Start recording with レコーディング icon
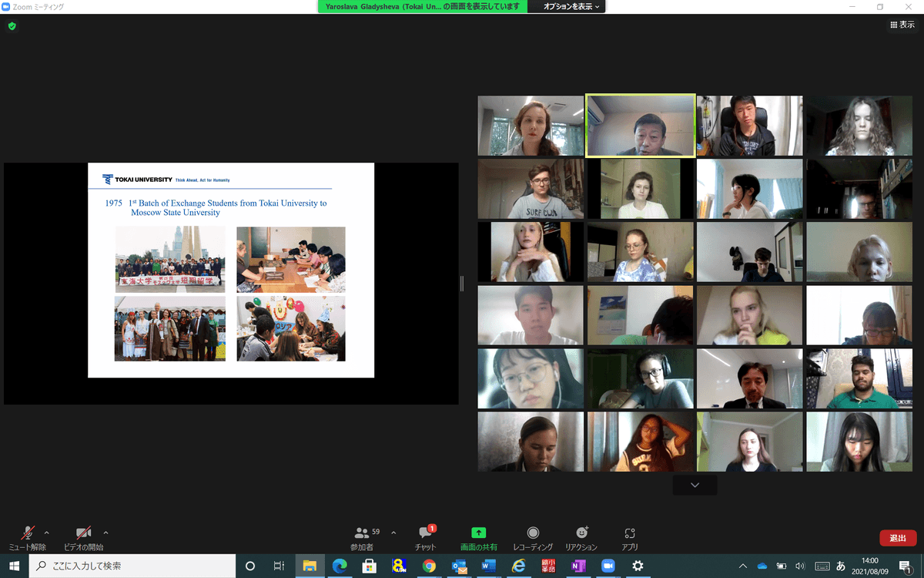The width and height of the screenshot is (924, 578). (x=532, y=534)
